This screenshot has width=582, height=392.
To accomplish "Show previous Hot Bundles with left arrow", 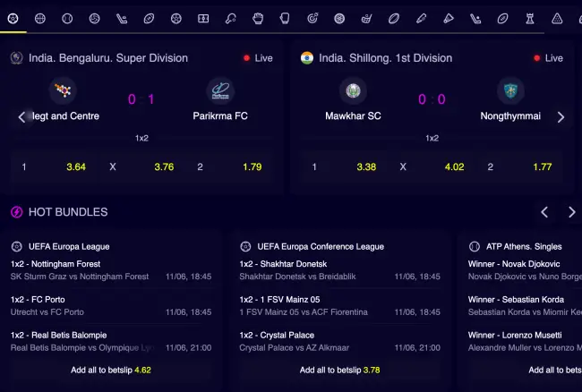I will [x=543, y=212].
